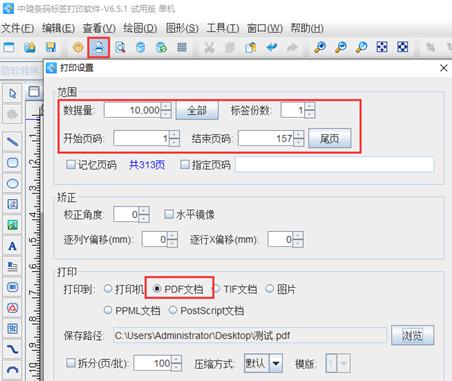Select the TIF文档 radio option
Viewport: 452px width, 381px height.
[x=216, y=289]
